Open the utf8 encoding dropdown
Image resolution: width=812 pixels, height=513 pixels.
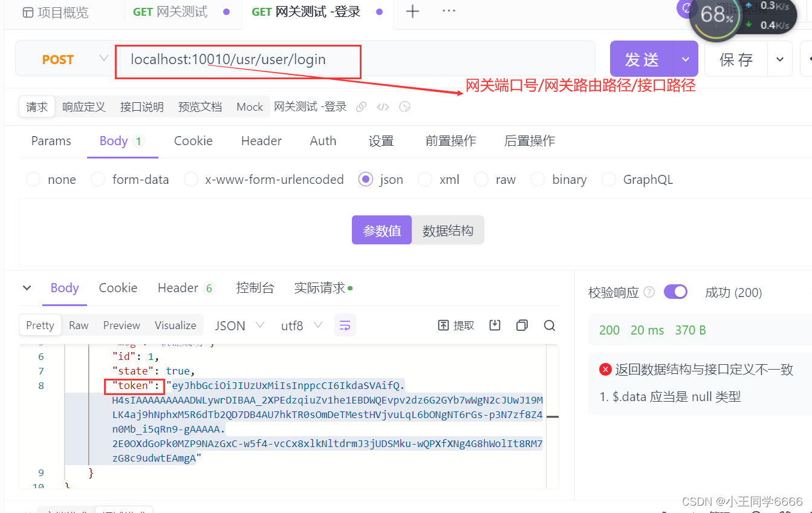[x=302, y=325]
